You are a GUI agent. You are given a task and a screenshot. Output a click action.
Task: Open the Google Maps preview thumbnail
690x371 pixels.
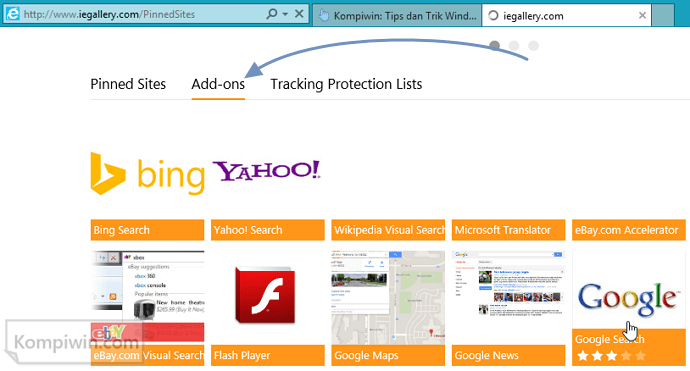(x=388, y=298)
